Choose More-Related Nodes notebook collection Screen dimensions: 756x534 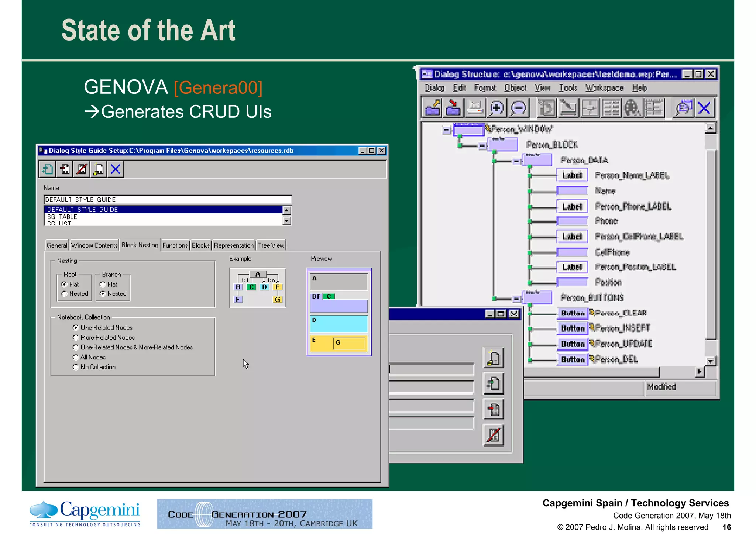[x=76, y=338]
